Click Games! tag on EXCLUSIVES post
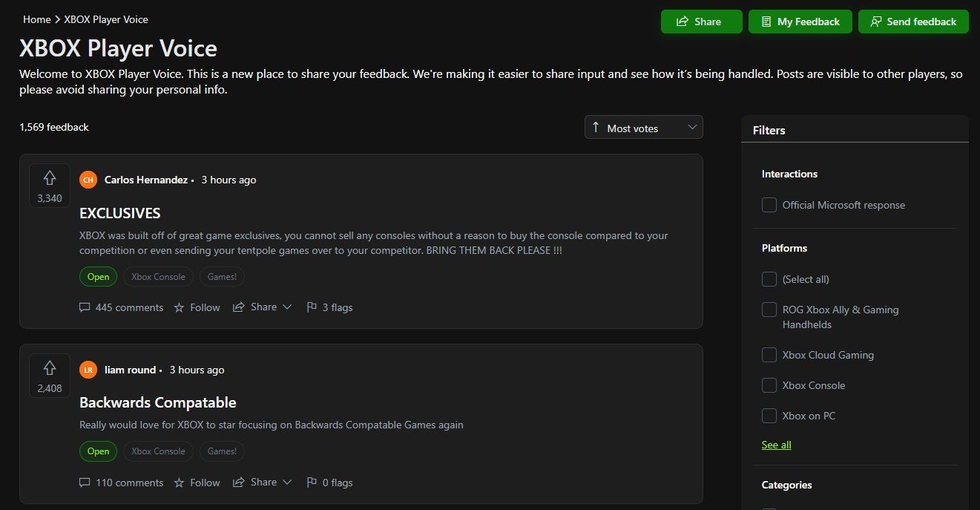The image size is (980, 510). point(222,277)
